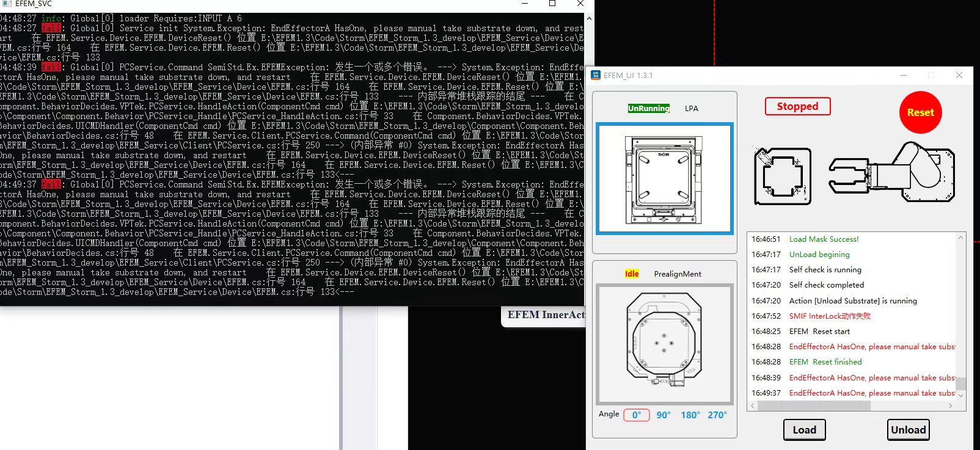Image resolution: width=980 pixels, height=450 pixels.
Task: Select the 0° angle option
Action: click(636, 415)
